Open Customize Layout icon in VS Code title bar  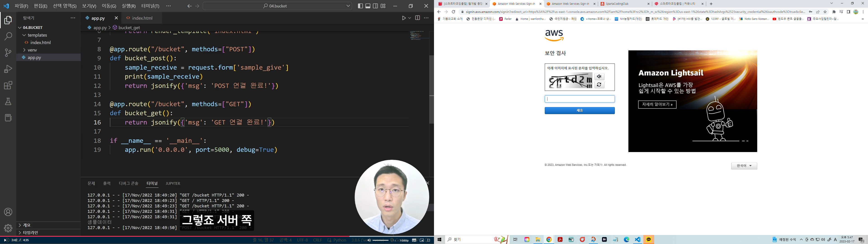click(383, 6)
